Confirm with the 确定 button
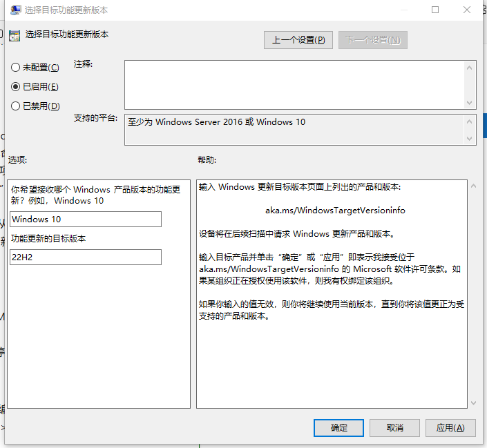The height and width of the screenshot is (448, 487). point(338,428)
